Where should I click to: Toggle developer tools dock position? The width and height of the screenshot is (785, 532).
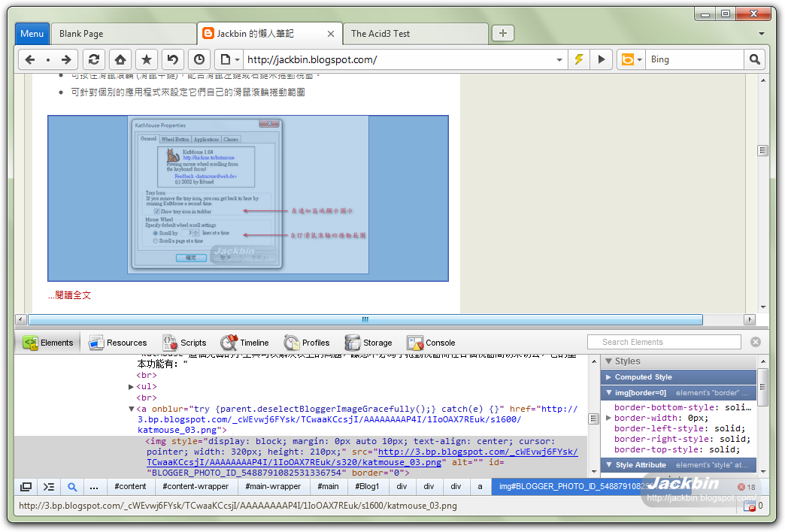tap(25, 487)
